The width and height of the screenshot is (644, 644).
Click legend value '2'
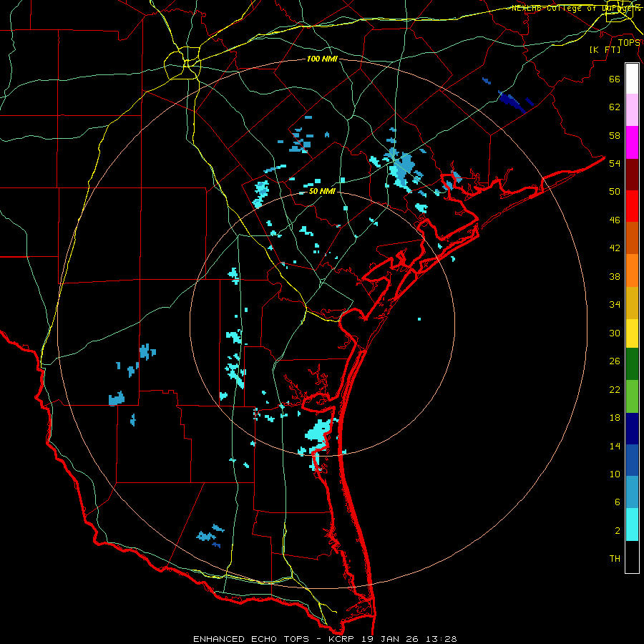(618, 530)
